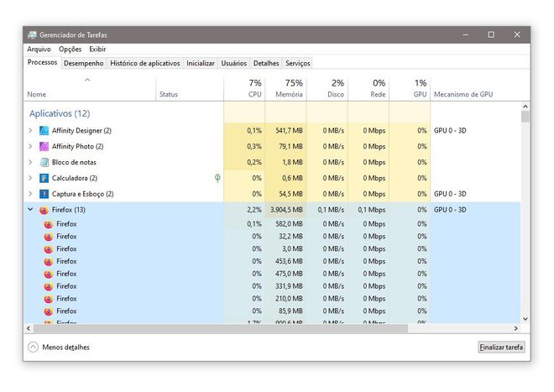The height and width of the screenshot is (392, 554).
Task: Click the Menos detalhes circle arrow icon
Action: [x=33, y=348]
